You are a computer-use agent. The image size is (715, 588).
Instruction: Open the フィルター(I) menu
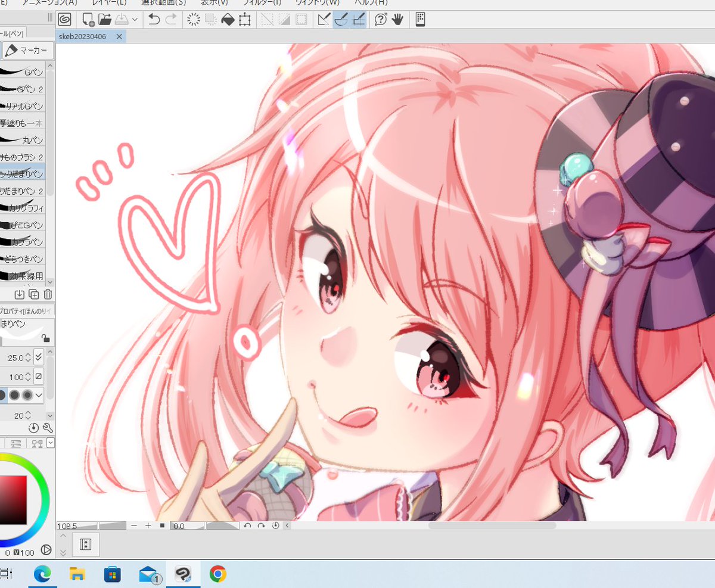(x=262, y=2)
